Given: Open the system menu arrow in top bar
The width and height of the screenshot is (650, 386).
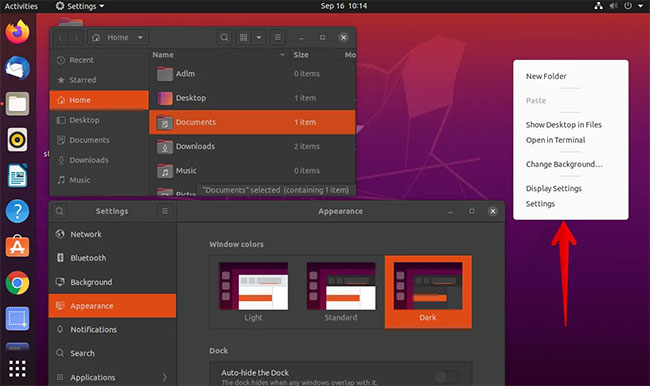Looking at the screenshot, I should 640,6.
